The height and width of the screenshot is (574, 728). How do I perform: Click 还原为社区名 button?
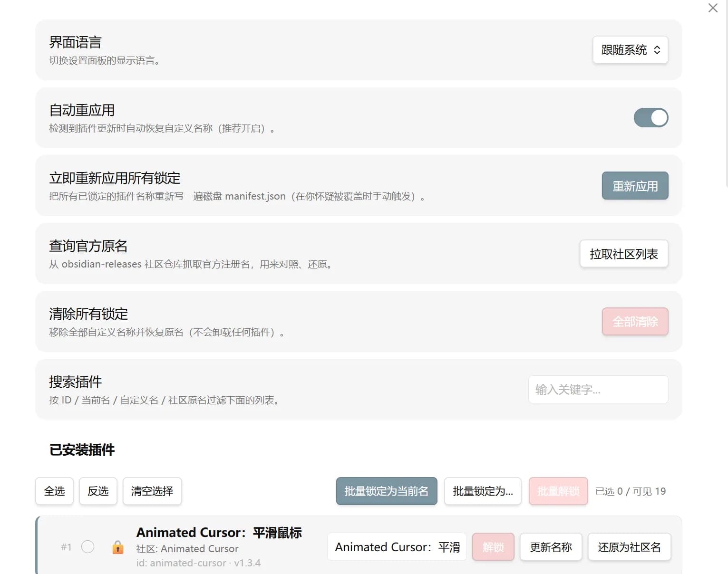point(630,547)
